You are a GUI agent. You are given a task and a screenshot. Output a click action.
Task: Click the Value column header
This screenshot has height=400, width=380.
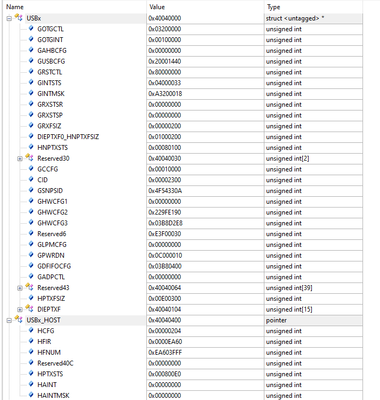(157, 7)
